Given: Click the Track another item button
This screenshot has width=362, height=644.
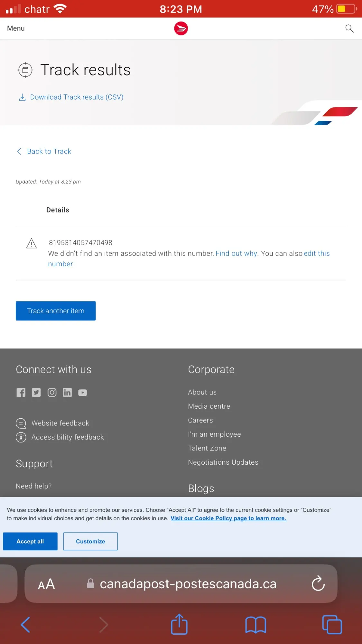Looking at the screenshot, I should (x=56, y=311).
